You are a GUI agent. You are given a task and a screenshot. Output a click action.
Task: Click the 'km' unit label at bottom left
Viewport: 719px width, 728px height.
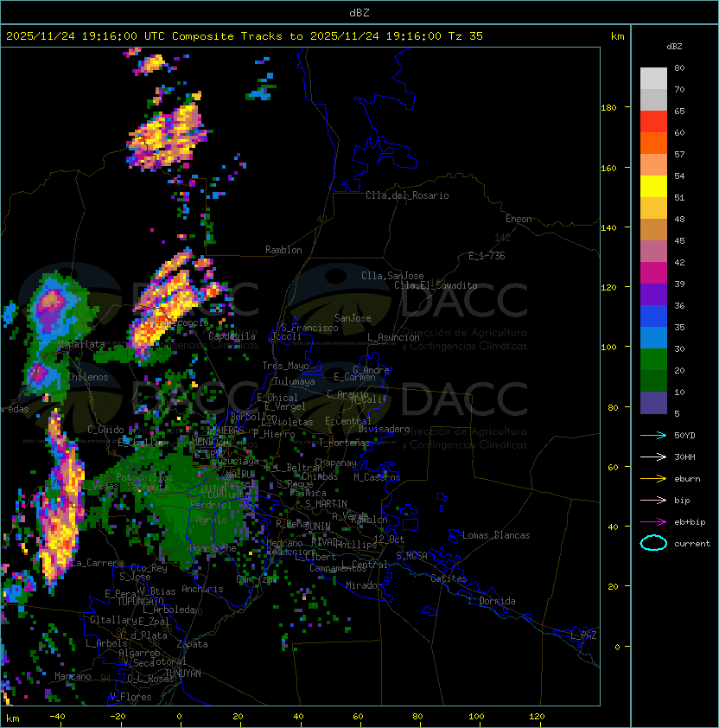coord(13,718)
